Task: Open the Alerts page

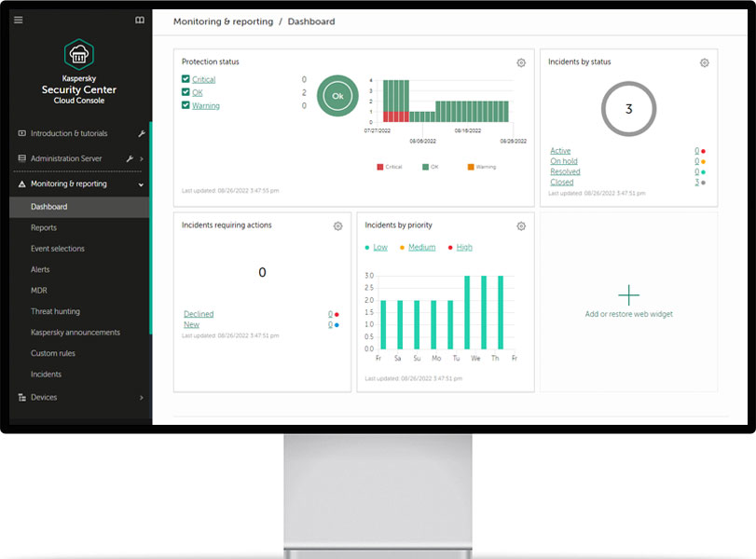Action: (40, 270)
